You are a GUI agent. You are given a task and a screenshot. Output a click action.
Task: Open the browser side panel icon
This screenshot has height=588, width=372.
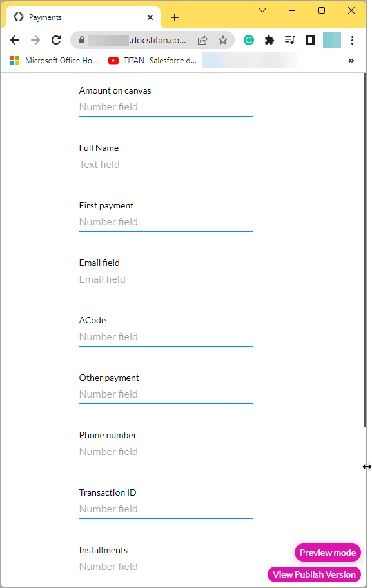click(x=310, y=39)
